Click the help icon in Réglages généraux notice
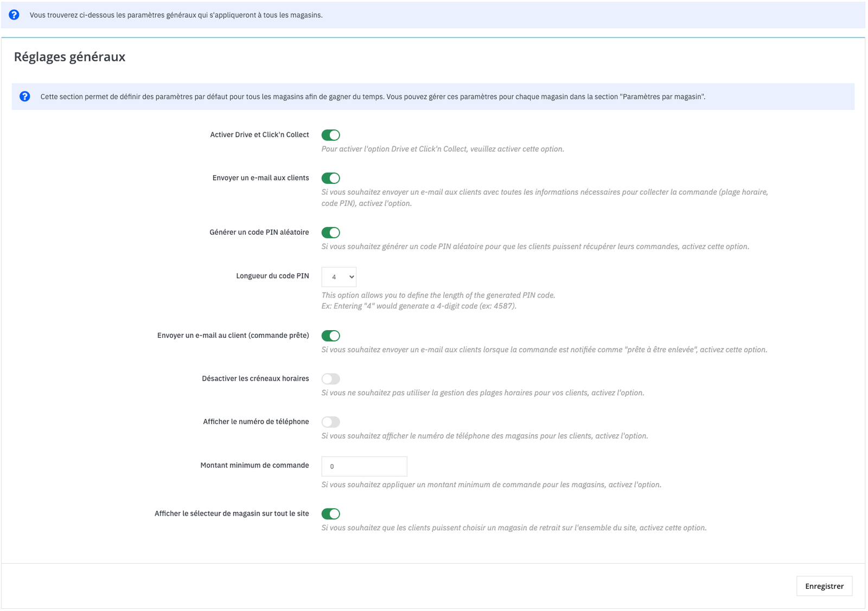 click(25, 97)
